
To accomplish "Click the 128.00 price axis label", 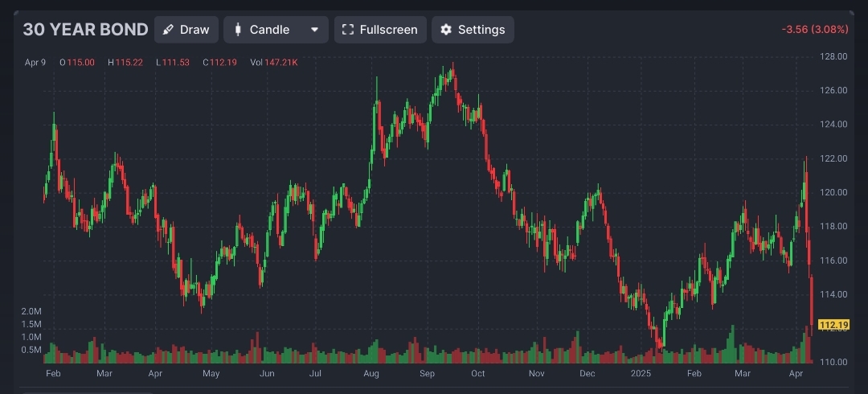I will point(833,56).
